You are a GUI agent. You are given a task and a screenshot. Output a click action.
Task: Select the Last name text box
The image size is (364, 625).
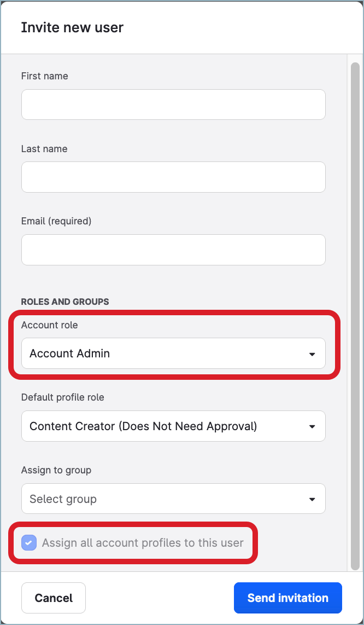tap(173, 177)
